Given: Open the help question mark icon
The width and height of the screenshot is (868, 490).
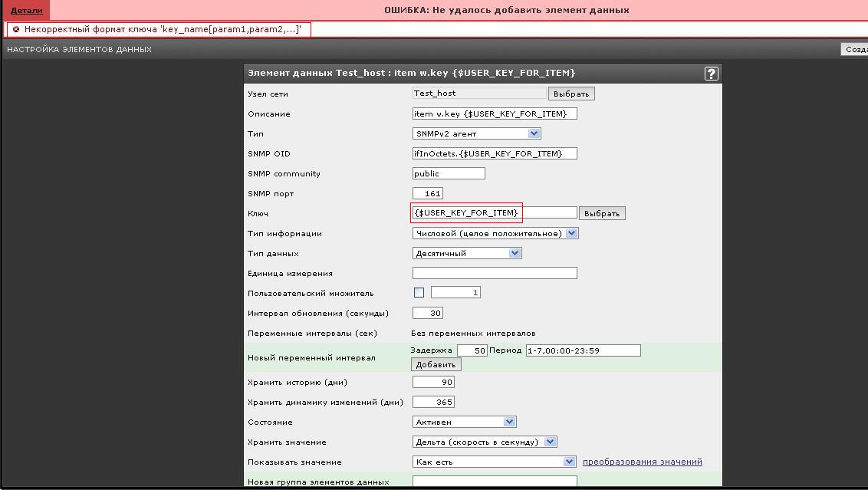Looking at the screenshot, I should click(x=711, y=73).
